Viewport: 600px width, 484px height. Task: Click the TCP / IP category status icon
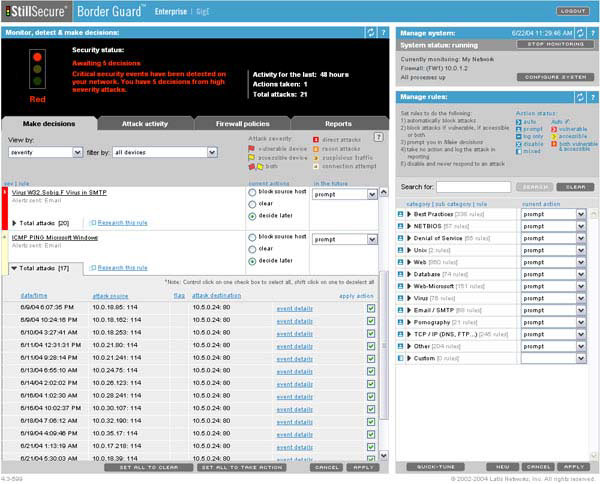click(400, 334)
